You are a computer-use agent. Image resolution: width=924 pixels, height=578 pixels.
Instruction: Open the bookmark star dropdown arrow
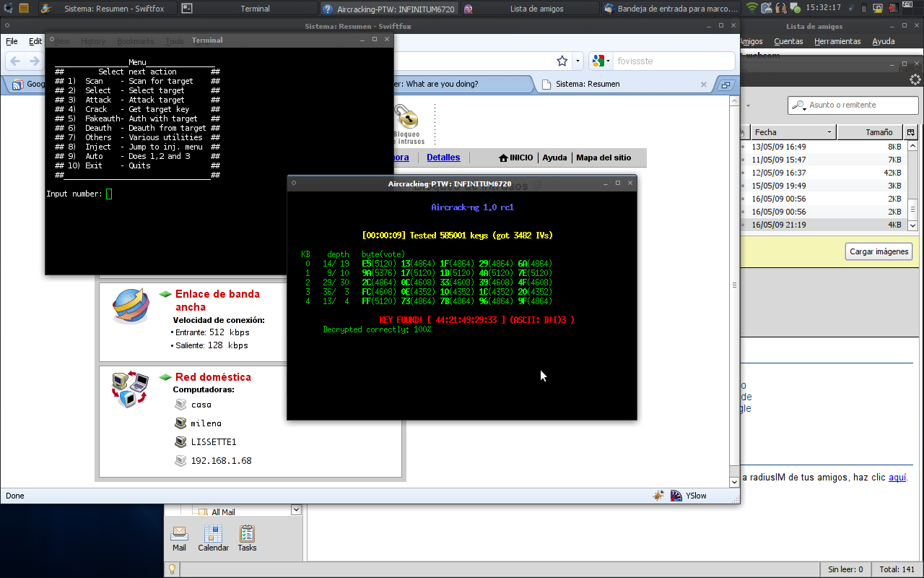point(577,61)
